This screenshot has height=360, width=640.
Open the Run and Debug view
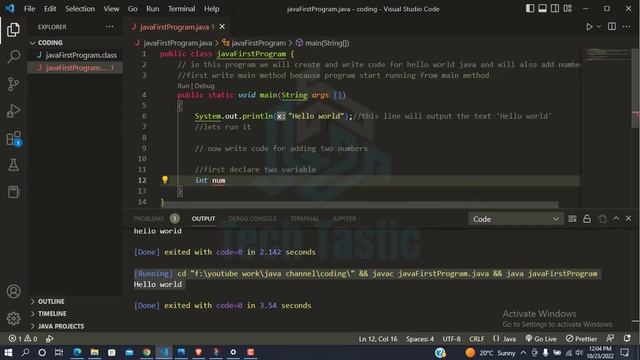tap(13, 111)
